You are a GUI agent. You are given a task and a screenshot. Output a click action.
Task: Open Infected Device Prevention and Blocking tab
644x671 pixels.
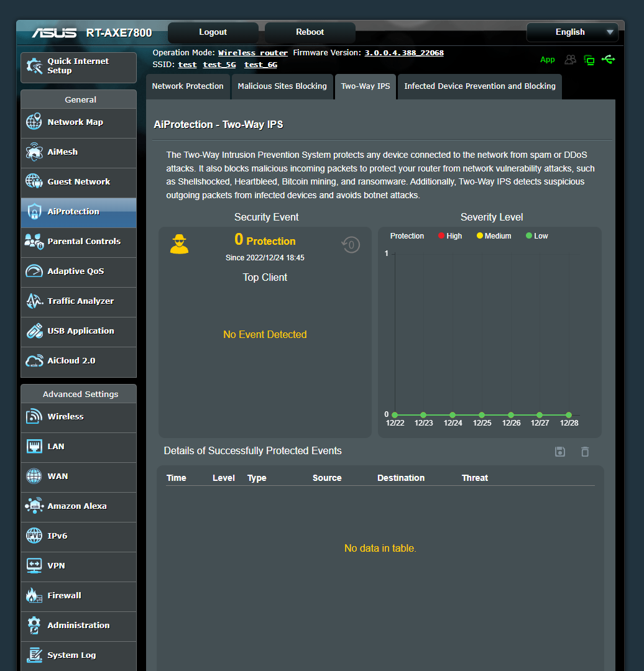click(x=479, y=86)
